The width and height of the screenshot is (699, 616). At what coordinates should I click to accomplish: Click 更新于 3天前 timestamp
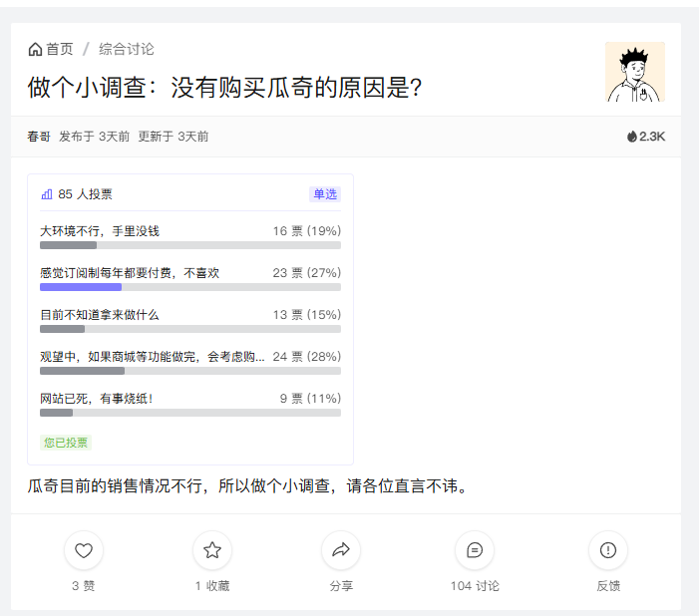174,136
